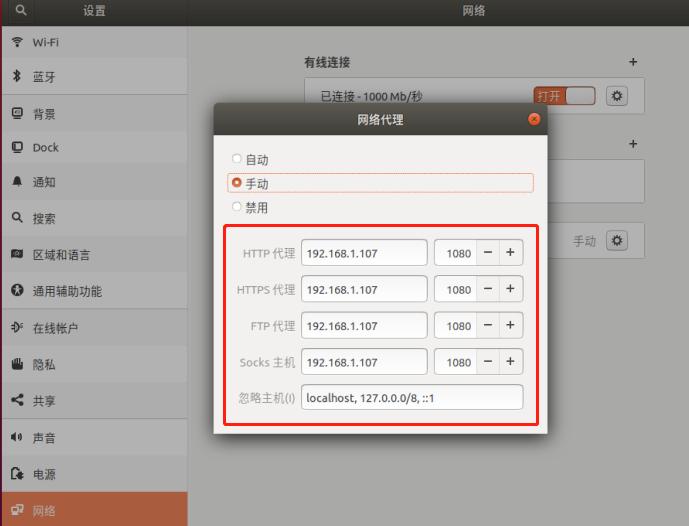689x526 pixels.
Task: Increase the Socks host port value
Action: 510,361
